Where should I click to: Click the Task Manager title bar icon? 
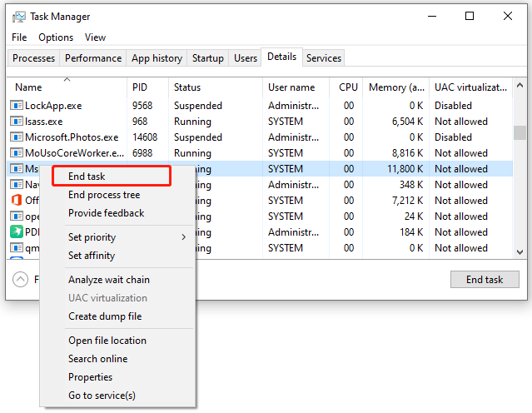[x=19, y=17]
